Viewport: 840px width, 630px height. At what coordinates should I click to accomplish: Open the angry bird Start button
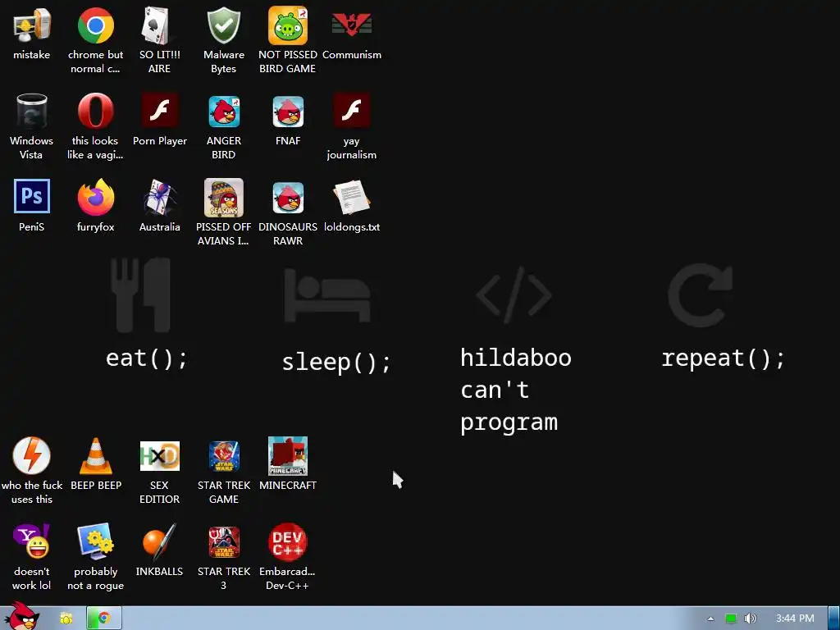click(x=21, y=616)
